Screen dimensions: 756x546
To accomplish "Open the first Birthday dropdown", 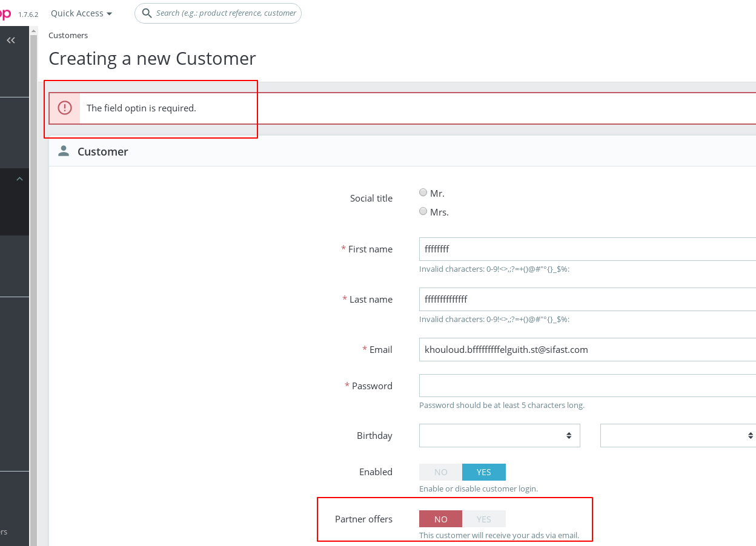I will point(500,435).
